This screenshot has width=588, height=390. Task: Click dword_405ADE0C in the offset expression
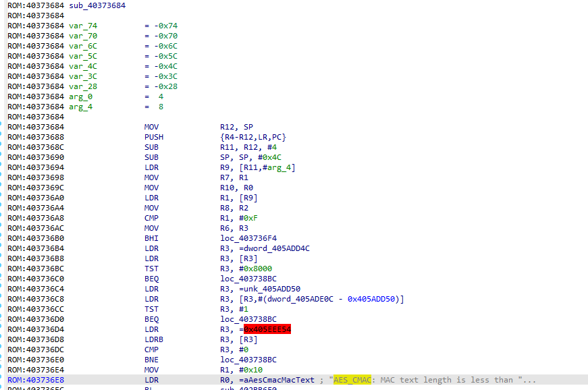(x=300, y=299)
